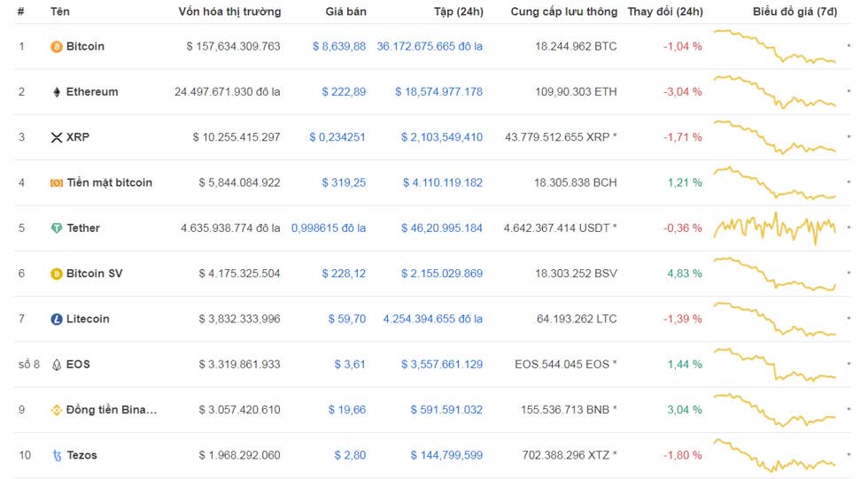Viewport: 868px width, 479px height.
Task: Click Ethereum change -3,04 %
Action: [x=683, y=92]
